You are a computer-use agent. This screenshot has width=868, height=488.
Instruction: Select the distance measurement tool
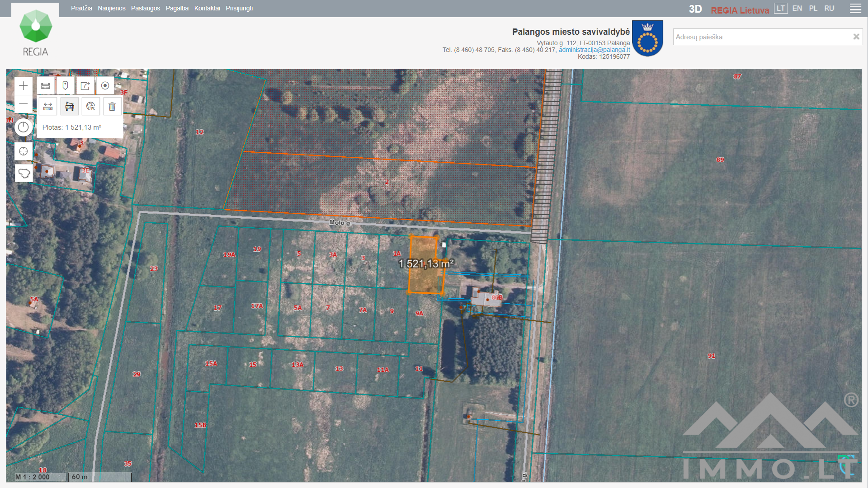(x=48, y=107)
